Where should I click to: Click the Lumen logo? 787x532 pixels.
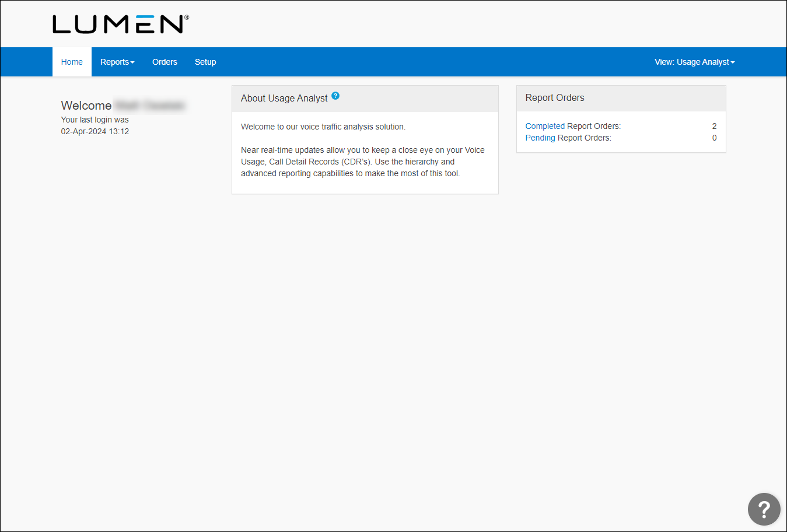pyautogui.click(x=121, y=24)
